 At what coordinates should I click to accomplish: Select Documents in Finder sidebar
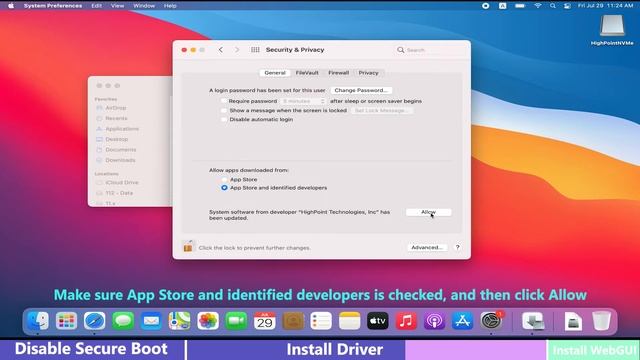click(x=120, y=150)
